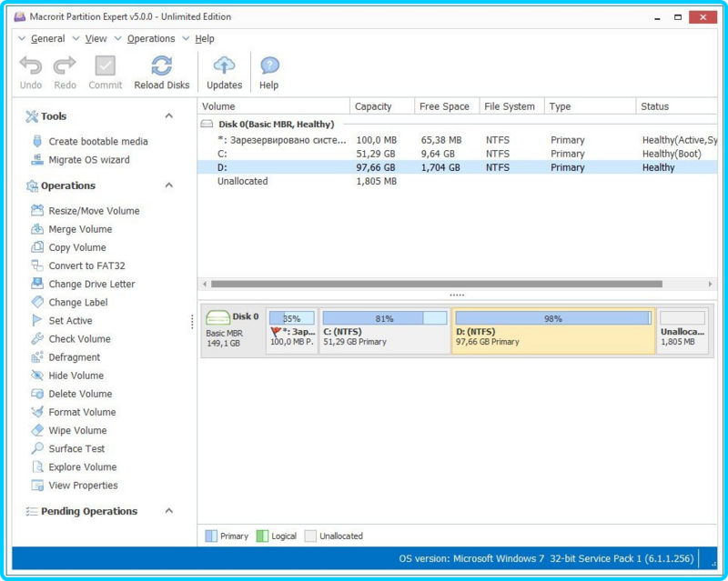The image size is (728, 581).
Task: Launch Migrate OS wizard
Action: click(x=88, y=160)
